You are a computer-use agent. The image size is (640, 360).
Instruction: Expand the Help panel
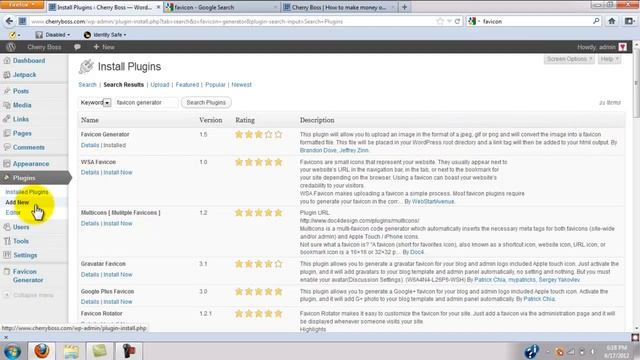(x=609, y=59)
